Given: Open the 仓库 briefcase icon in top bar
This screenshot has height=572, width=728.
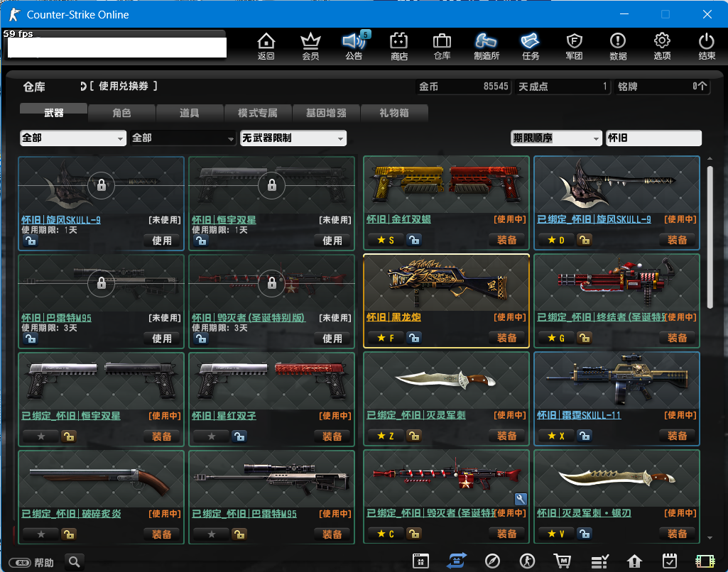Looking at the screenshot, I should 442,46.
